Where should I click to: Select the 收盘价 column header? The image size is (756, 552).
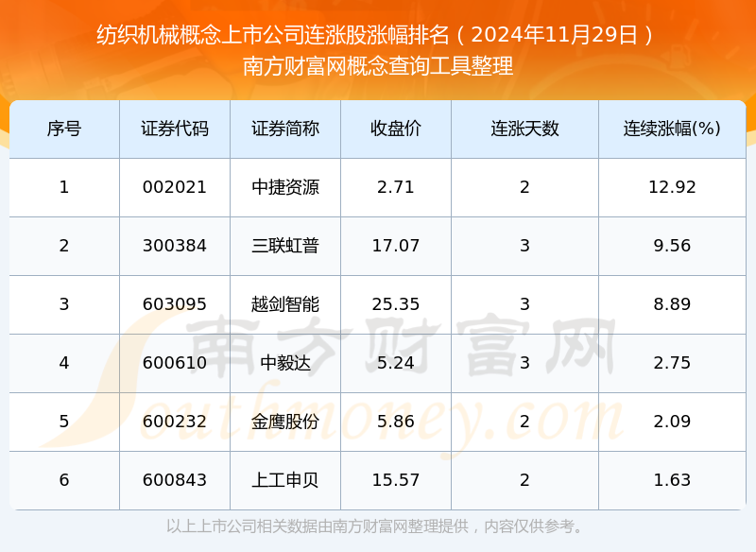[x=396, y=129]
